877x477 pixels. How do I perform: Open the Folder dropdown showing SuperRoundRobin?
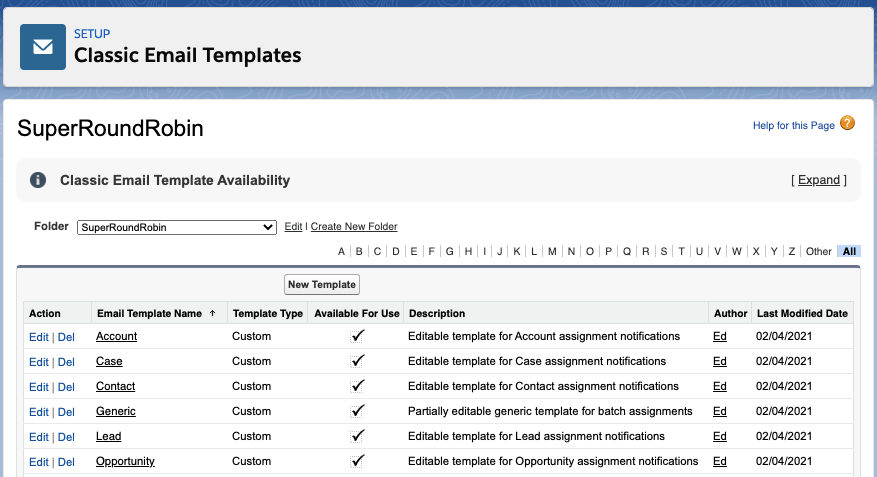[x=177, y=227]
